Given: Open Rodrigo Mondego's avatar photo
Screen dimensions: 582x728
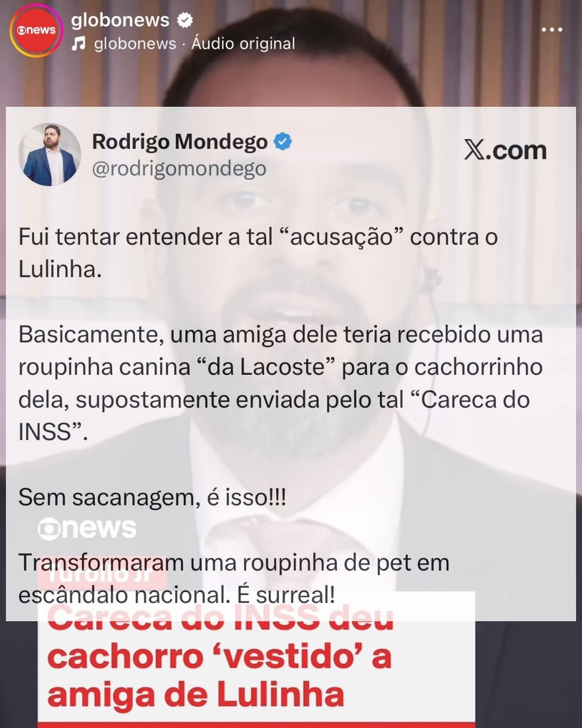Looking at the screenshot, I should tap(50, 155).
